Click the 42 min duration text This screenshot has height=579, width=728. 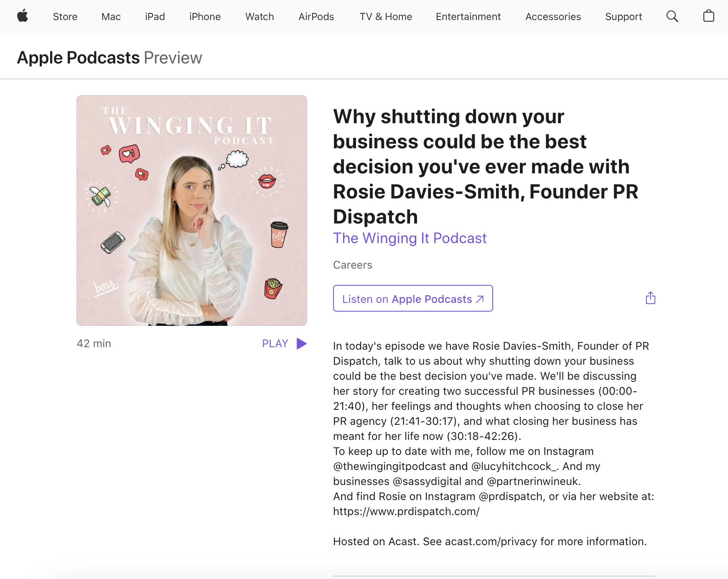coord(94,343)
